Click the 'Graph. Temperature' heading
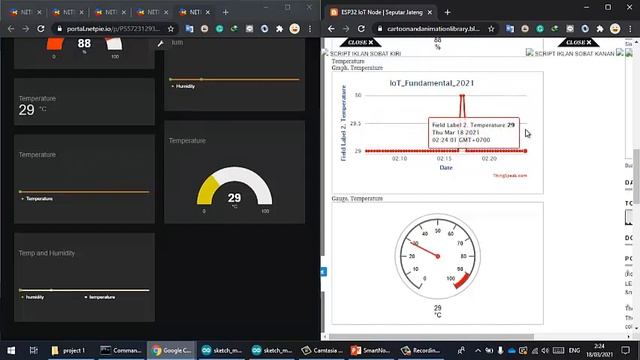Image resolution: width=640 pixels, height=360 pixels. (x=357, y=68)
